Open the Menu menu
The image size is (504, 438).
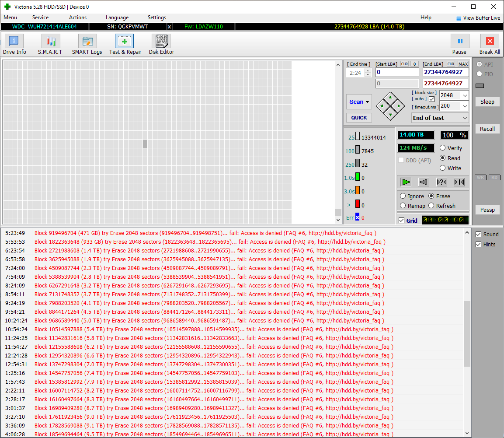click(10, 18)
